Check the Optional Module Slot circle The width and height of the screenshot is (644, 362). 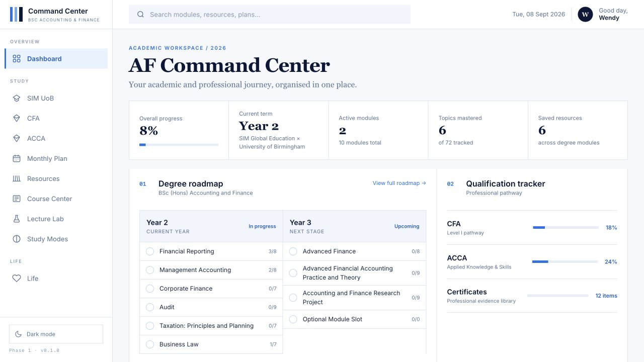coord(293,319)
